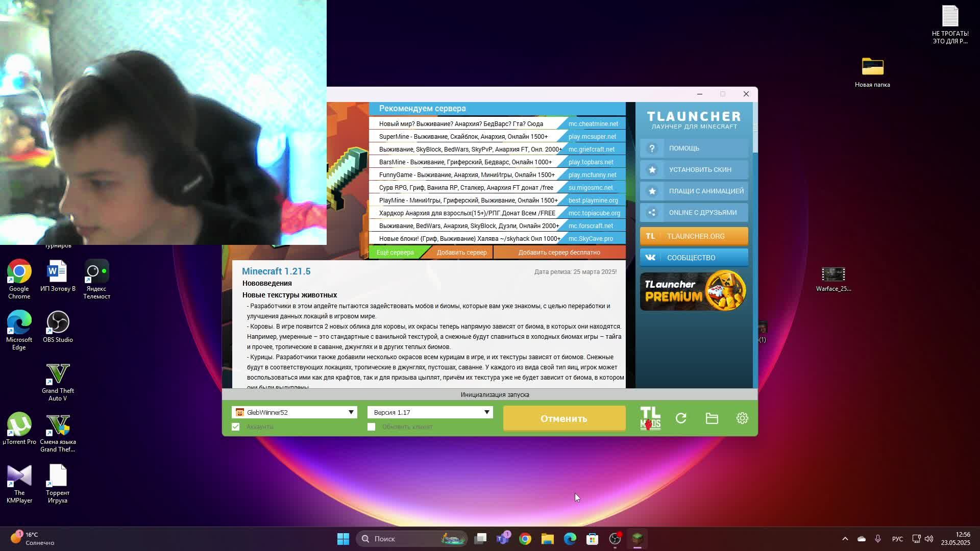
Task: Open The KMPlayer desktop shortcut
Action: pos(19,484)
